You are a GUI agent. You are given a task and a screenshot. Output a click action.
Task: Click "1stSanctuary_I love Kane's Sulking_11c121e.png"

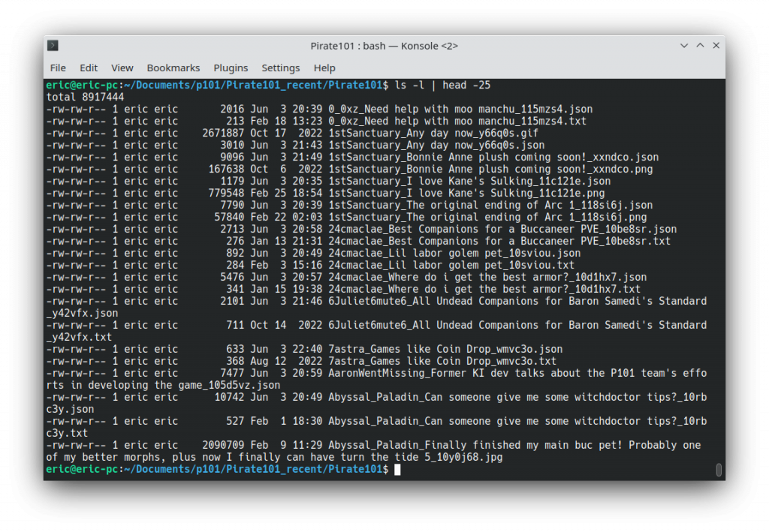pos(466,193)
